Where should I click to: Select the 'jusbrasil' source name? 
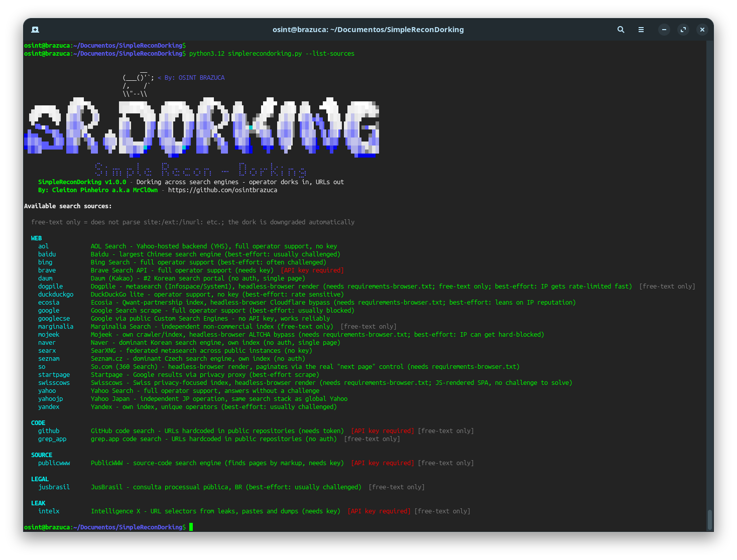tap(54, 487)
